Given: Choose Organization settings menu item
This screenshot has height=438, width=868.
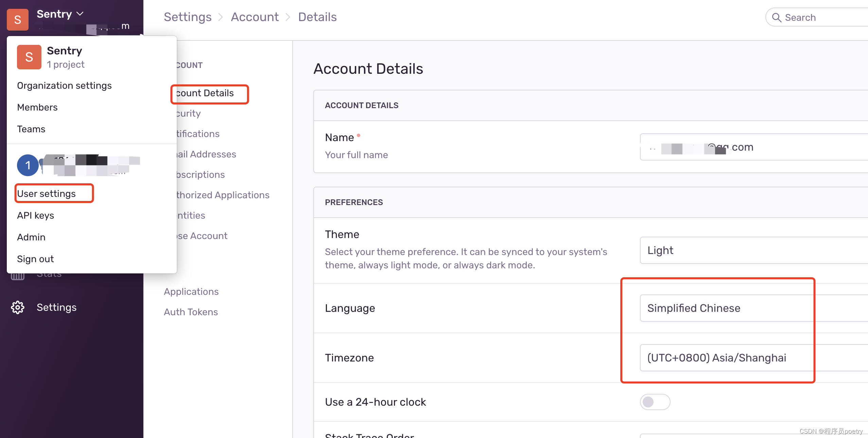Looking at the screenshot, I should [64, 86].
